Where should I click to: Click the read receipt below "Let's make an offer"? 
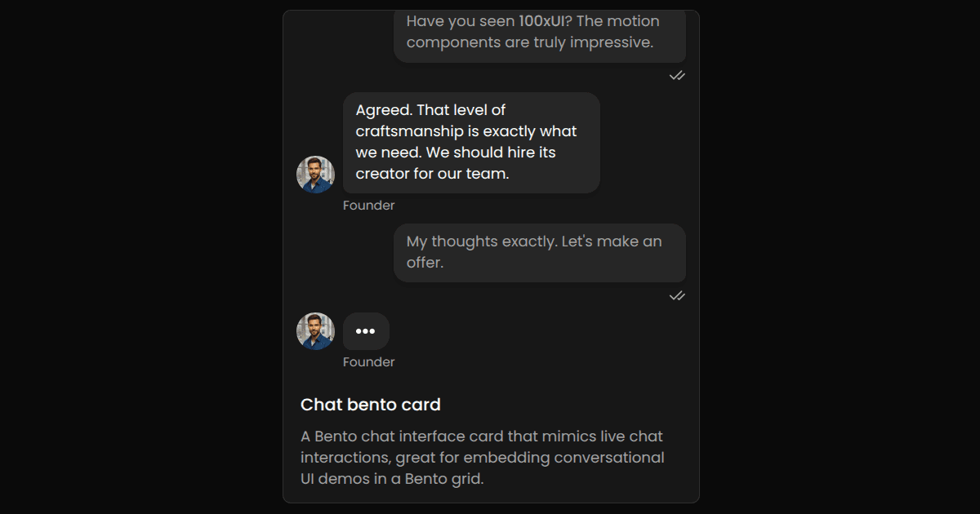click(x=677, y=296)
